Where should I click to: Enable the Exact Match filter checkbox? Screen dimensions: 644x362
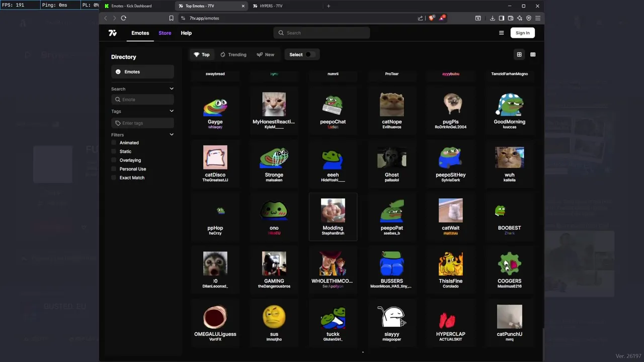pyautogui.click(x=114, y=177)
